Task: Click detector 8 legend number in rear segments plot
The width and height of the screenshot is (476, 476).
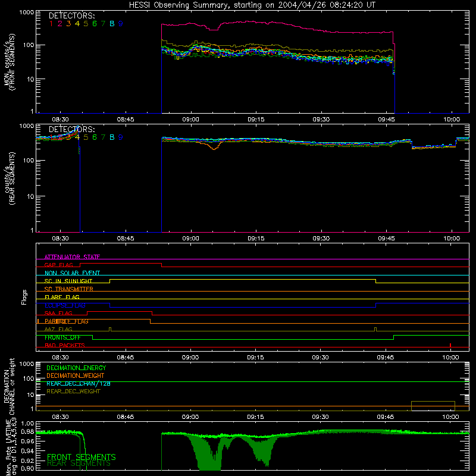Action: tap(112, 137)
